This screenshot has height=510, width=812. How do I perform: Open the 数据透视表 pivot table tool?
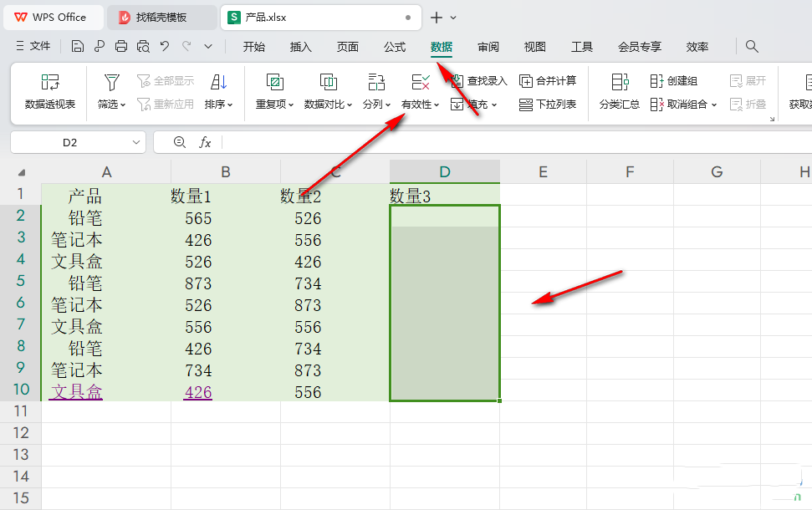click(50, 92)
